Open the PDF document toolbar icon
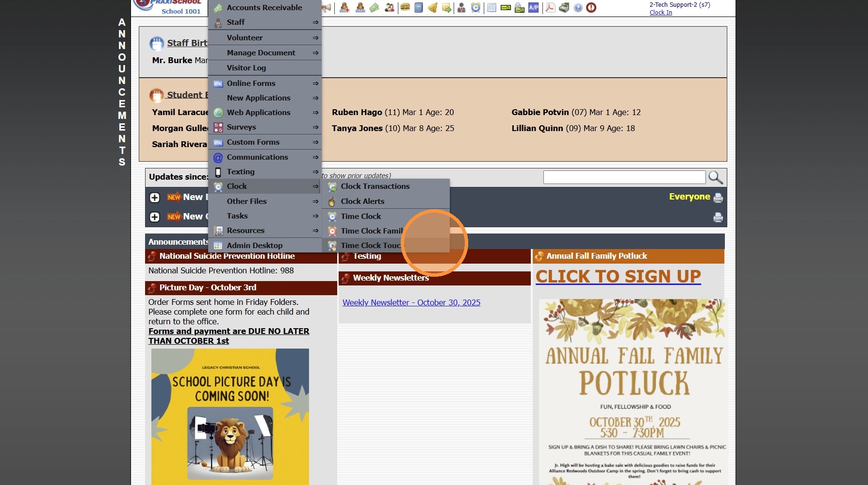The width and height of the screenshot is (868, 485). coord(550,7)
